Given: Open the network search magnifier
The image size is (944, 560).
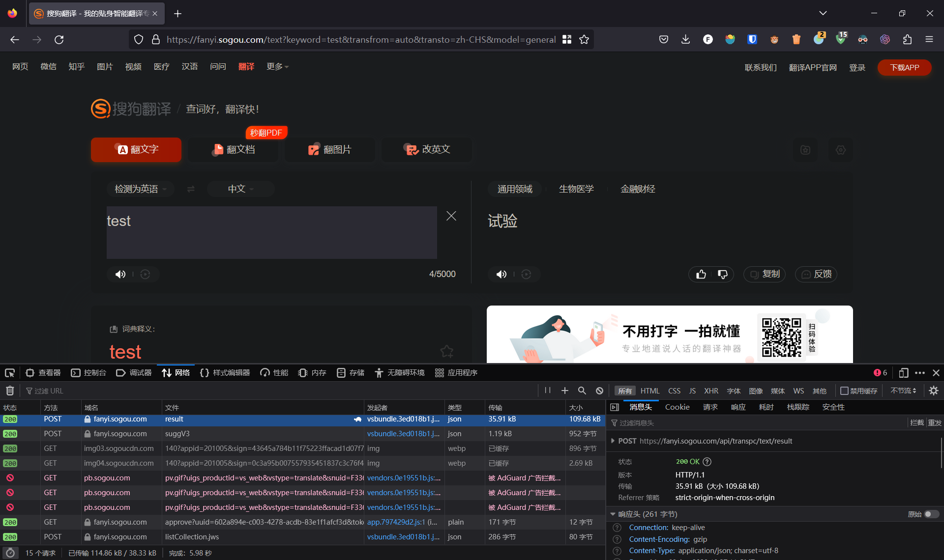Looking at the screenshot, I should coord(582,391).
